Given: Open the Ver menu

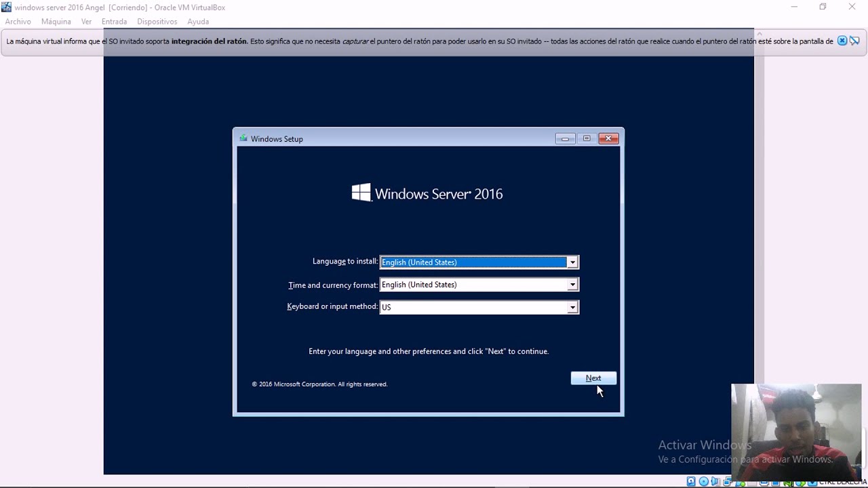Looking at the screenshot, I should [87, 22].
